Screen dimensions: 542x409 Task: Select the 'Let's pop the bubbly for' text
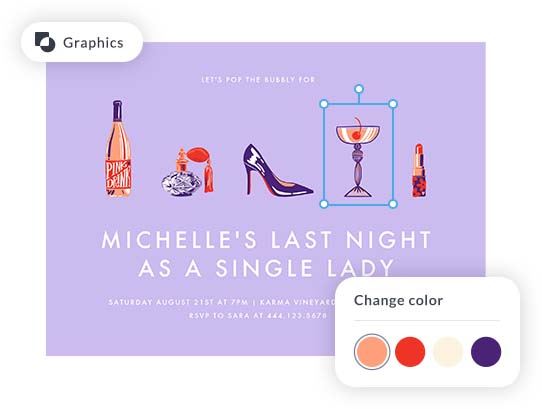258,80
